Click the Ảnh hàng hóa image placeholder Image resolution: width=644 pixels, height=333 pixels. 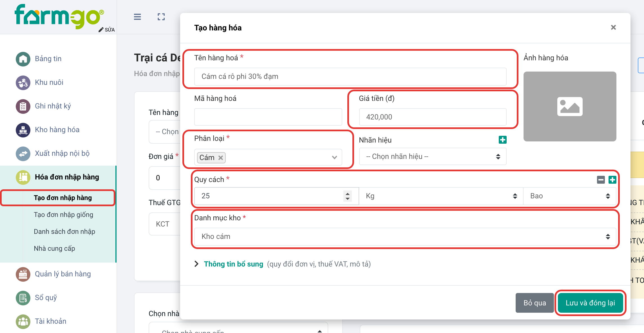click(570, 106)
